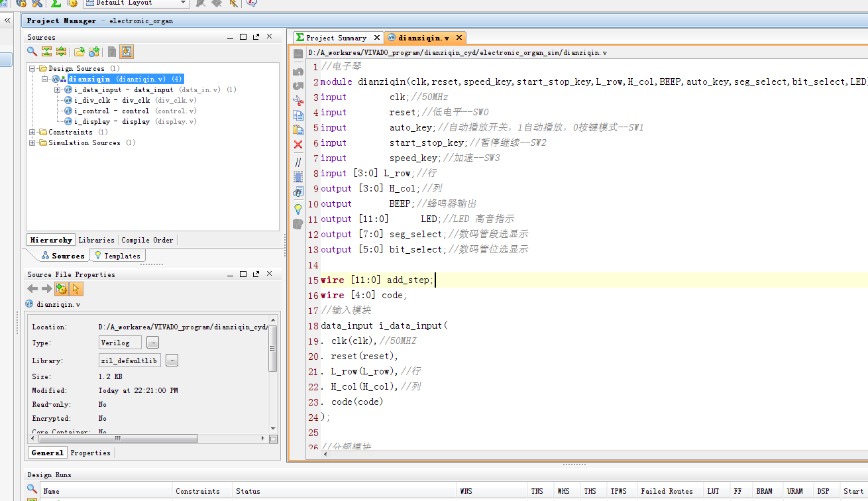Click the light bulb icon in editor
Viewport: 868px width, 501px height.
(298, 208)
